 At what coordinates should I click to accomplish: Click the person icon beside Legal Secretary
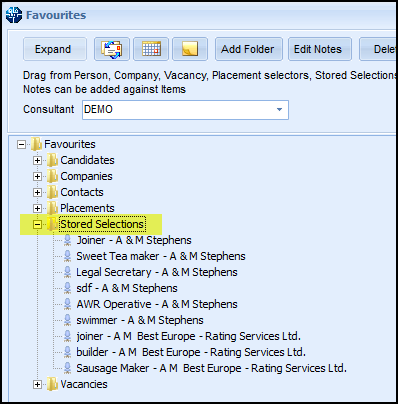pos(68,272)
